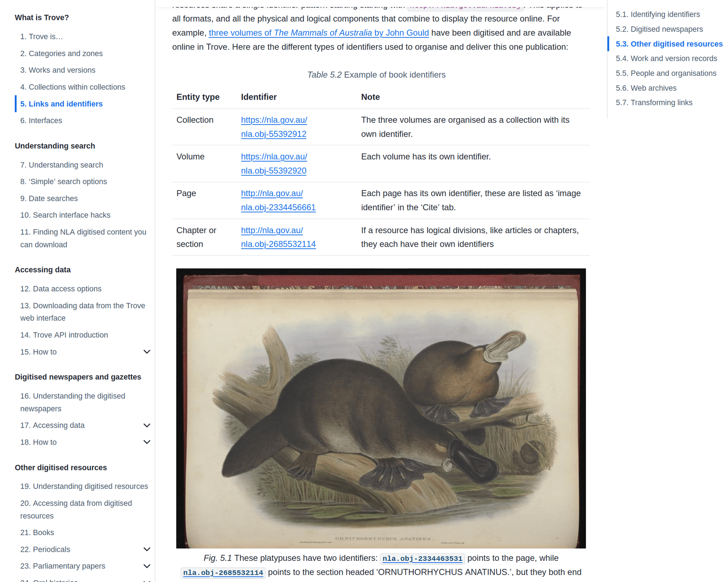This screenshot has height=582, width=728.
Task: Open '9. Date searches'
Action: (x=49, y=198)
